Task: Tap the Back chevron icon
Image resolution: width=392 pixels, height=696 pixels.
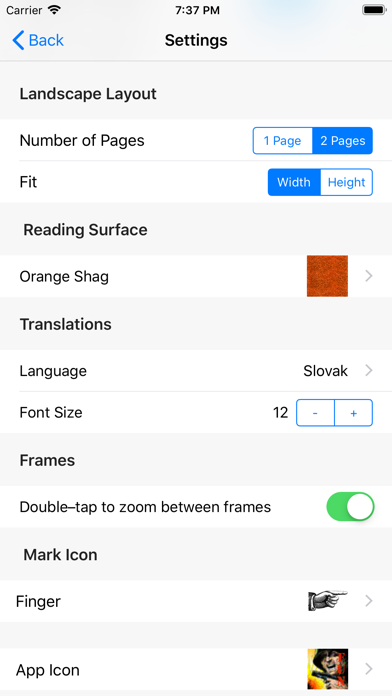Action: (x=18, y=40)
